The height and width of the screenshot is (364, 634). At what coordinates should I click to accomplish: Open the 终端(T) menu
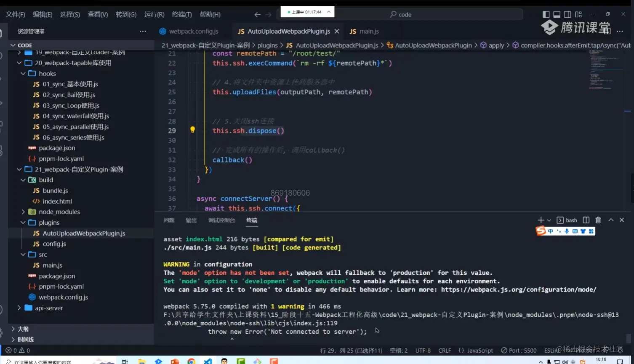pos(182,14)
